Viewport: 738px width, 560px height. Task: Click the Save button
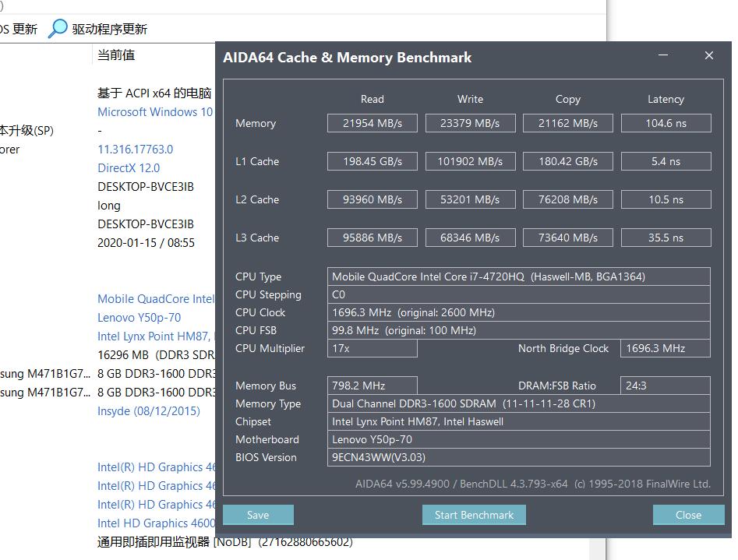258,515
